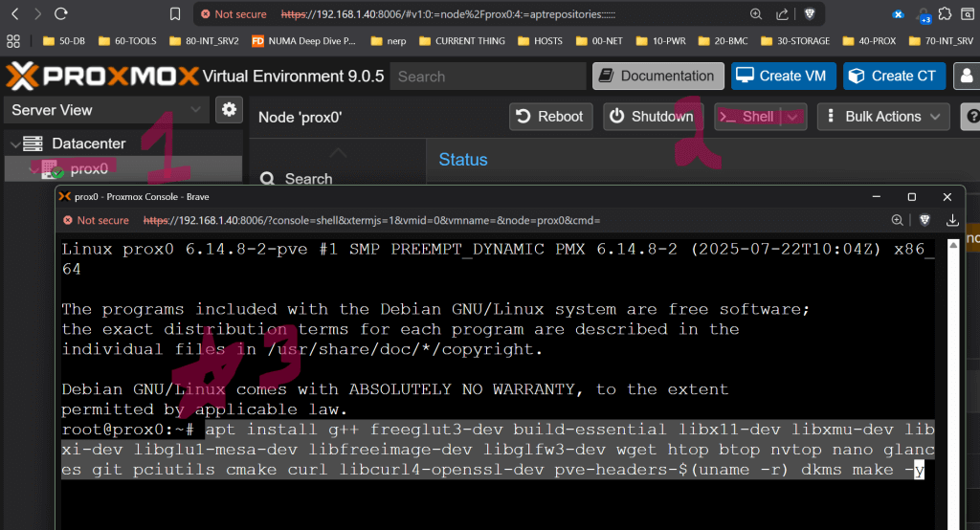This screenshot has width=980, height=530.
Task: Click the Reboot button
Action: point(550,117)
